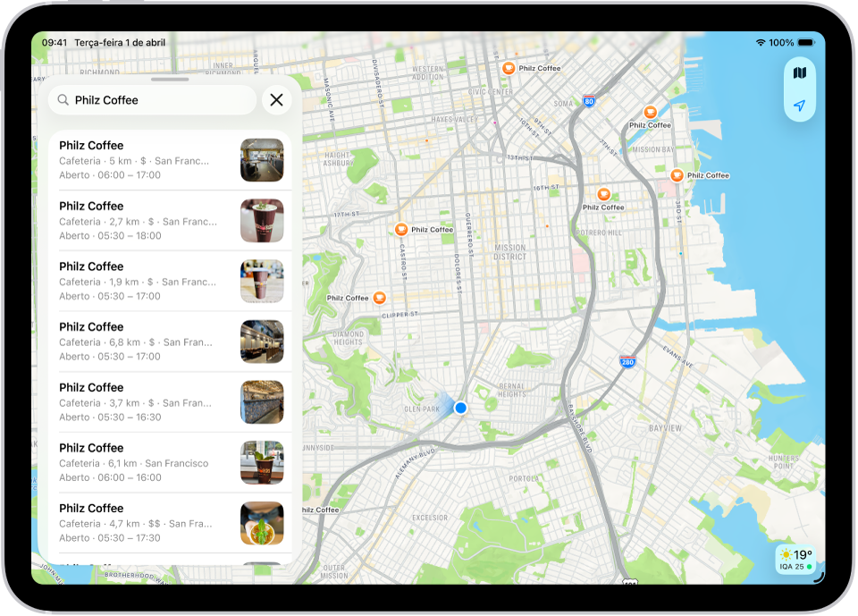Tap the magnifier icon in the search bar
Image resolution: width=858 pixels, height=616 pixels.
tap(61, 99)
